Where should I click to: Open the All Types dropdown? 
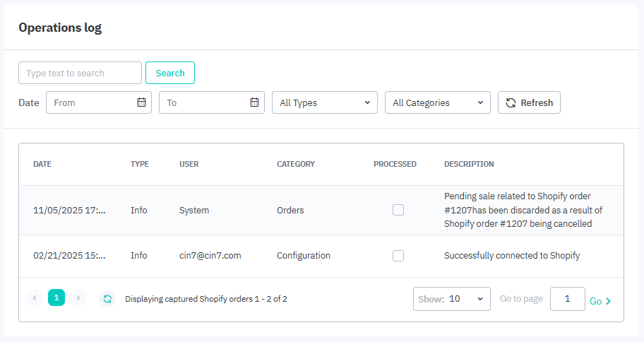pyautogui.click(x=325, y=102)
